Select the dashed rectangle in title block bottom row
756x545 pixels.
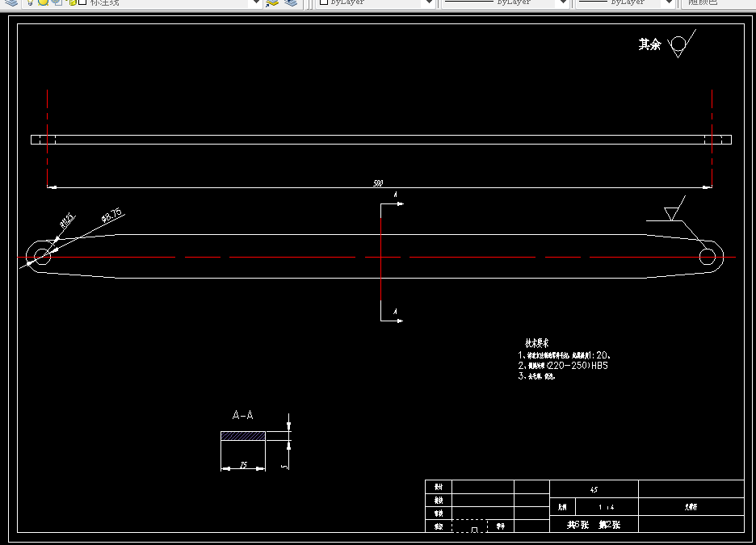click(469, 526)
